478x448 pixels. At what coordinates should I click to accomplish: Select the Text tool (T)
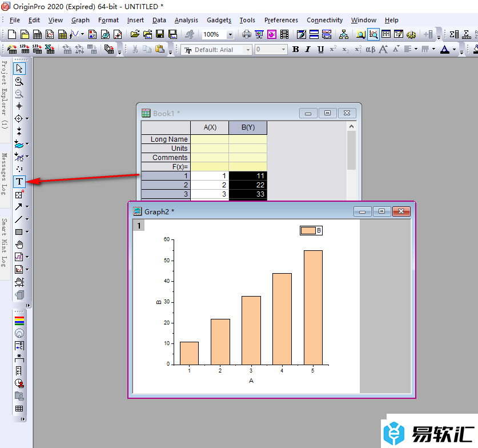[x=19, y=182]
